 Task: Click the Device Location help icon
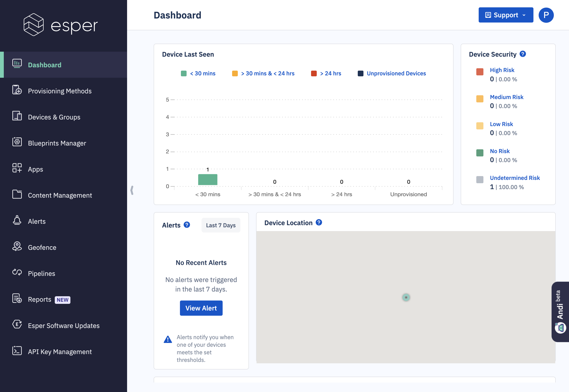319,223
